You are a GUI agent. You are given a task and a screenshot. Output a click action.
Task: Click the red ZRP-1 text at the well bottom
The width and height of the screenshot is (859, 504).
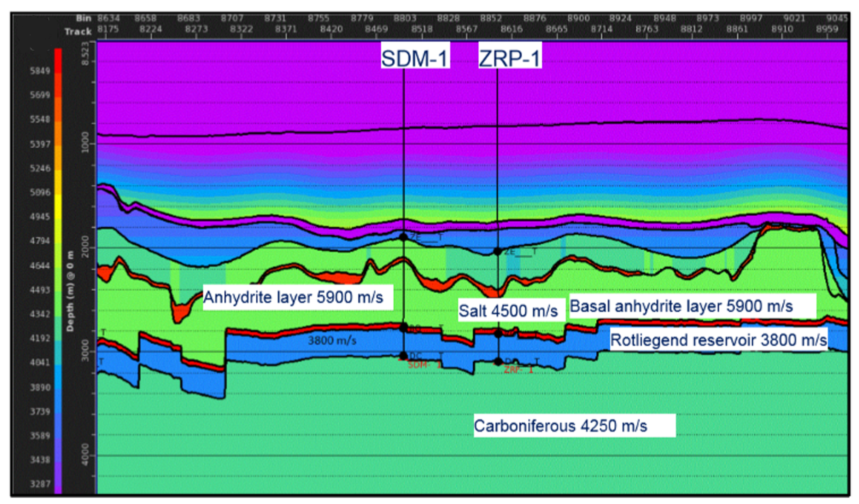pos(518,369)
